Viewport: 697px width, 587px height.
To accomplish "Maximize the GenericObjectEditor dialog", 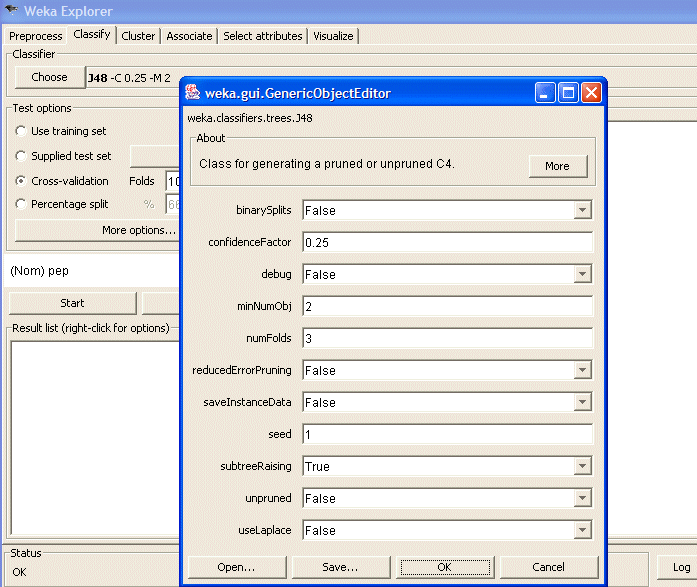I will [x=568, y=93].
